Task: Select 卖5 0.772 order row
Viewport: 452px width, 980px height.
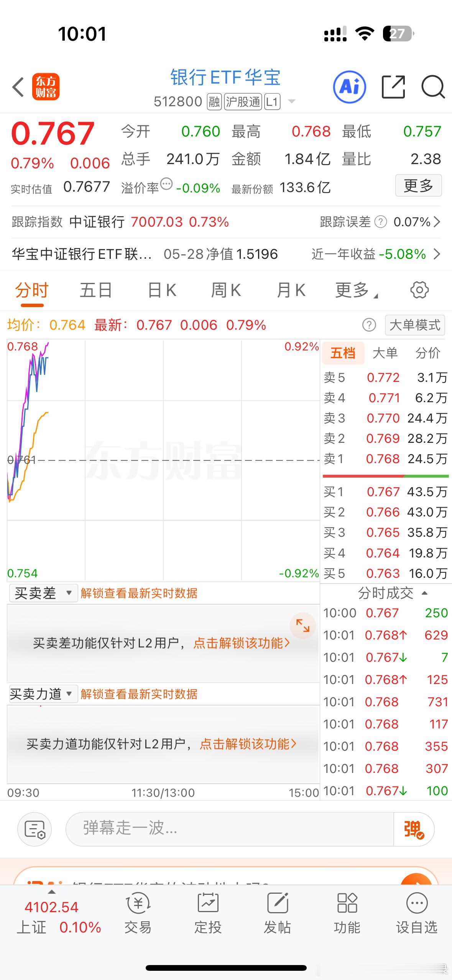Action: click(386, 378)
